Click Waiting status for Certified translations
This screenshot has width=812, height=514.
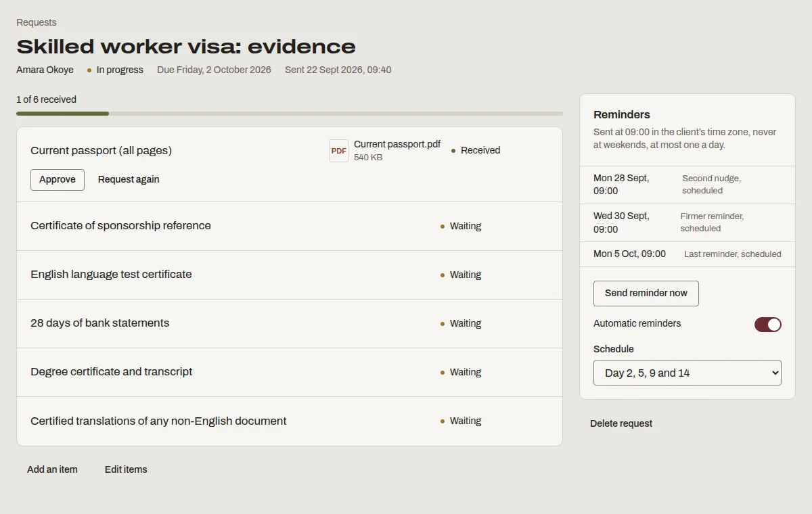click(461, 421)
